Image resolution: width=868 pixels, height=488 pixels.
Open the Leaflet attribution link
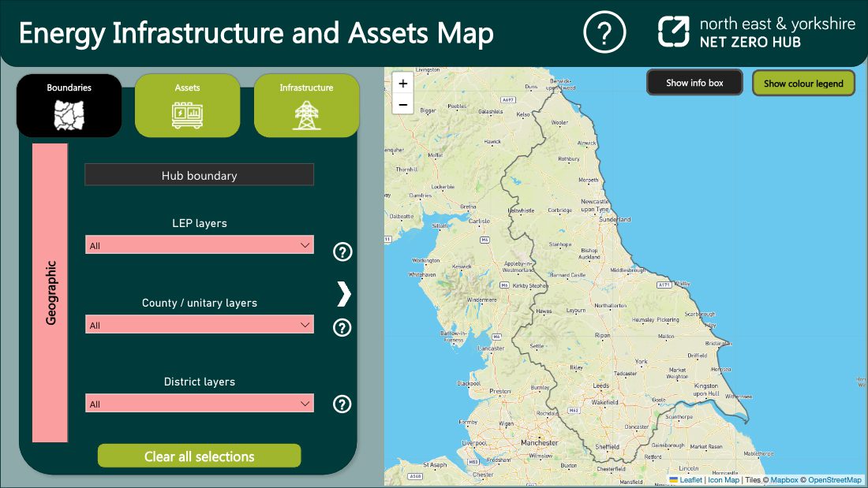(x=690, y=479)
